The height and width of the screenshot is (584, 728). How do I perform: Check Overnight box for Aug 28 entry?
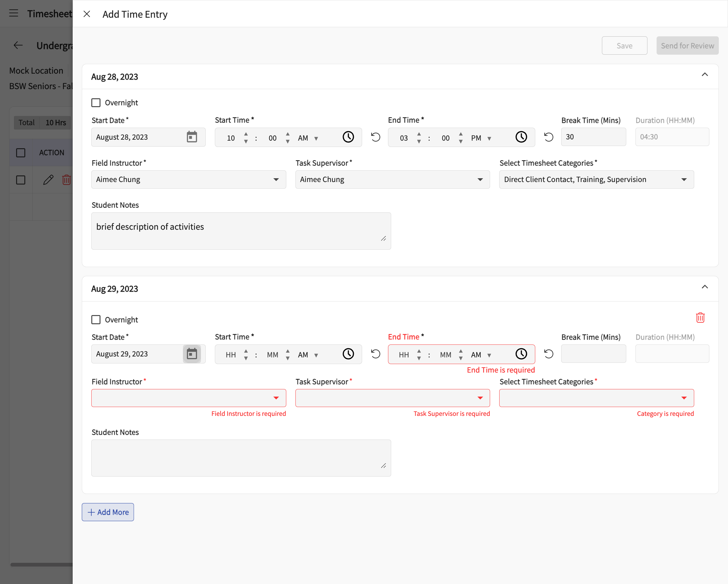click(x=96, y=103)
